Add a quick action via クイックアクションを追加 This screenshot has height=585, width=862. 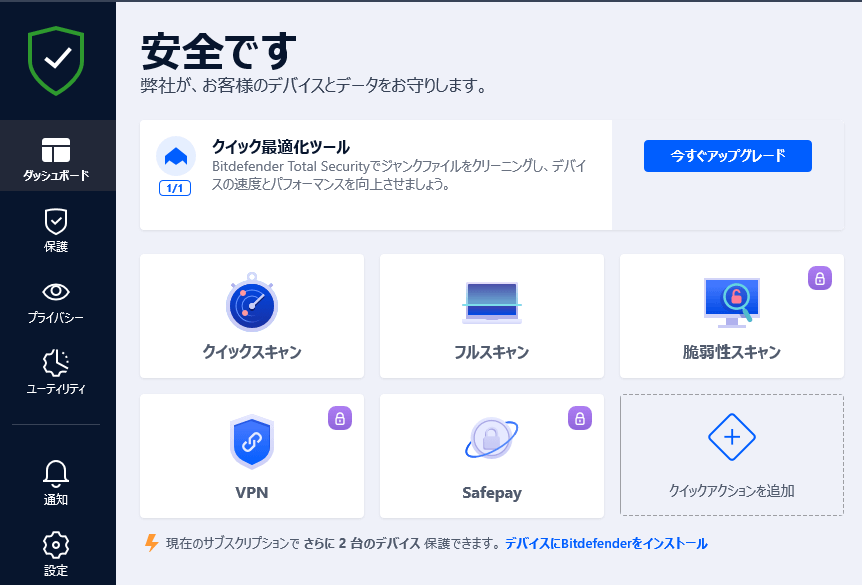[731, 456]
